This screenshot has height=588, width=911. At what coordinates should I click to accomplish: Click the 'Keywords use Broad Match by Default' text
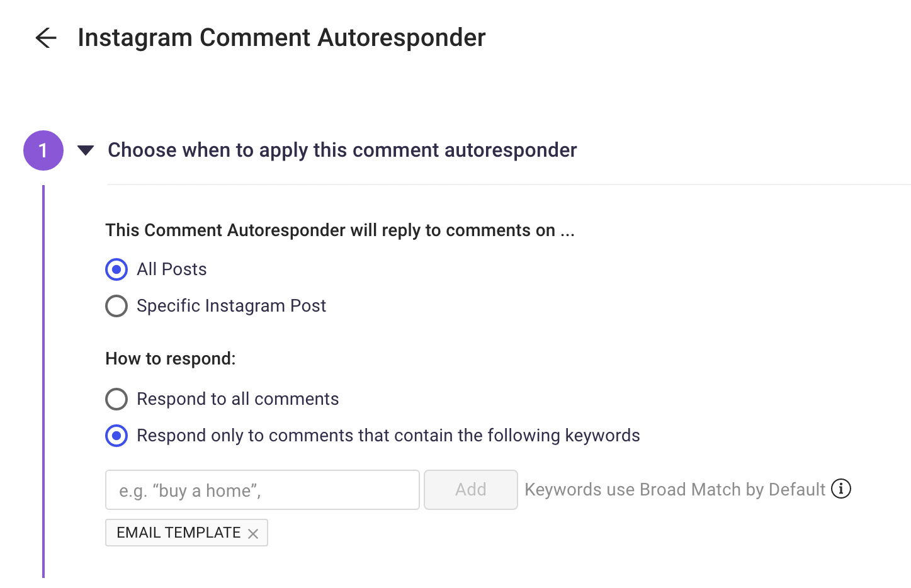coord(674,490)
